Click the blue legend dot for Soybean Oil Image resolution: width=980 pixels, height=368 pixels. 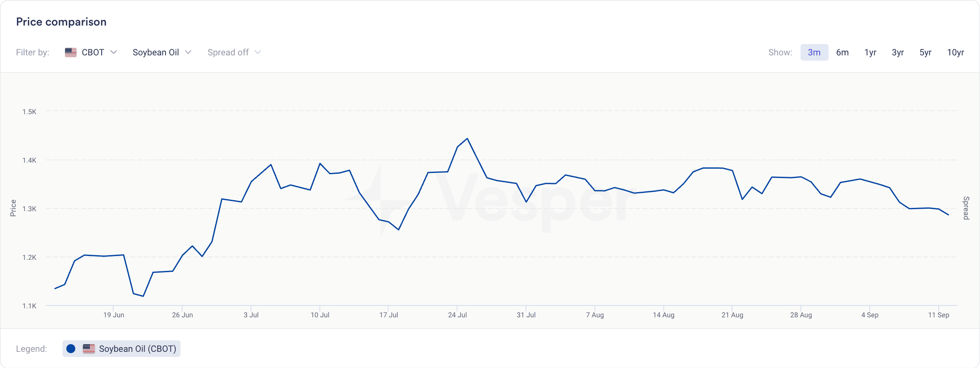pos(71,349)
